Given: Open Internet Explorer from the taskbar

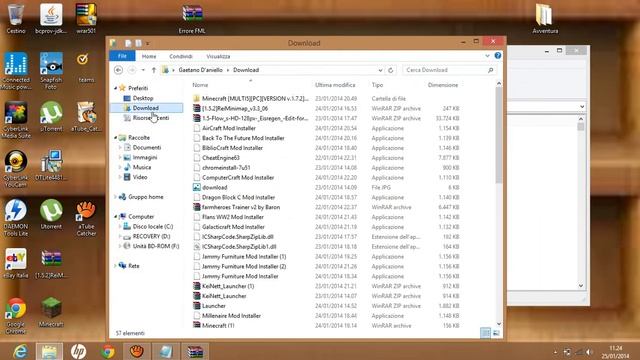Looking at the screenshot, I should pyautogui.click(x=20, y=351).
